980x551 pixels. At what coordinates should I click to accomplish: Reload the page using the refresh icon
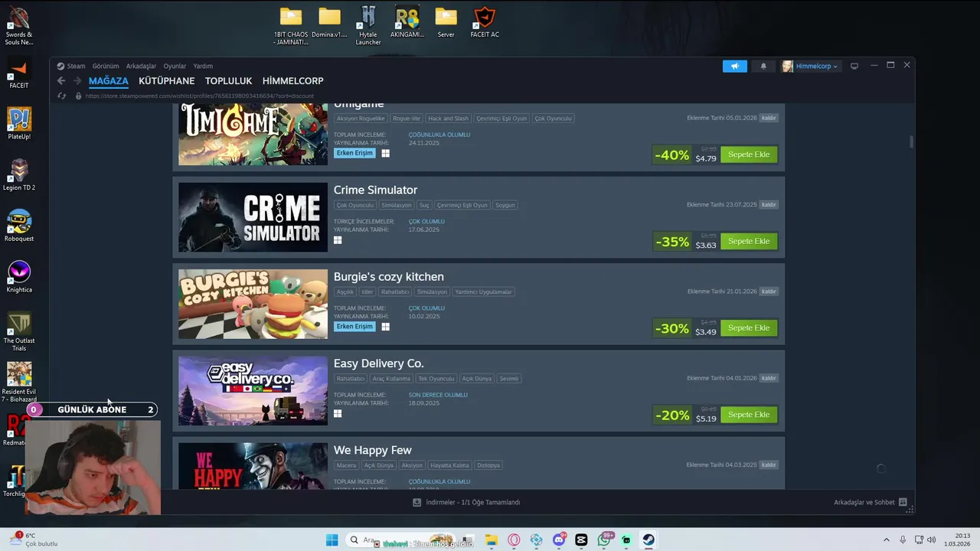tap(61, 96)
